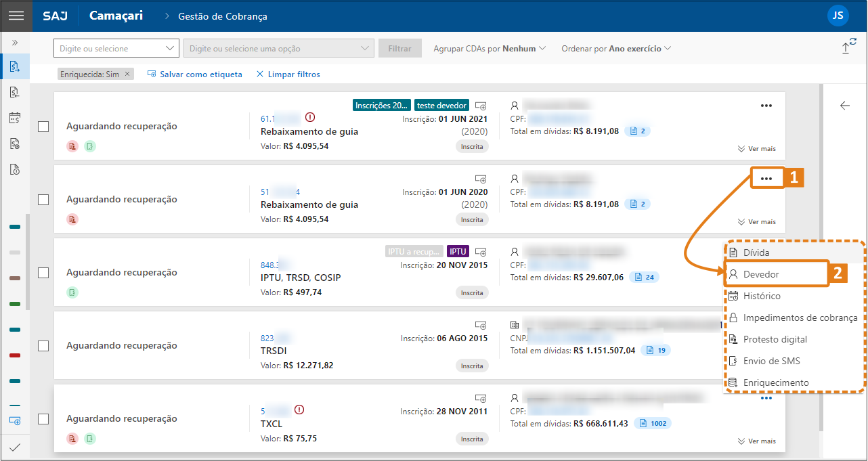Click the red label color in the sidebar
Image resolution: width=868 pixels, height=461 pixels.
15,355
